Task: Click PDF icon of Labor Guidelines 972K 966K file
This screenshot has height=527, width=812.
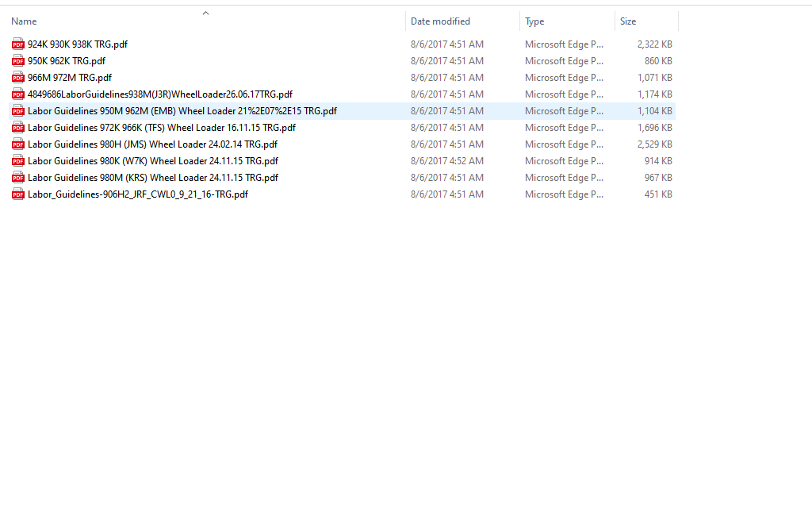Action: coord(18,128)
